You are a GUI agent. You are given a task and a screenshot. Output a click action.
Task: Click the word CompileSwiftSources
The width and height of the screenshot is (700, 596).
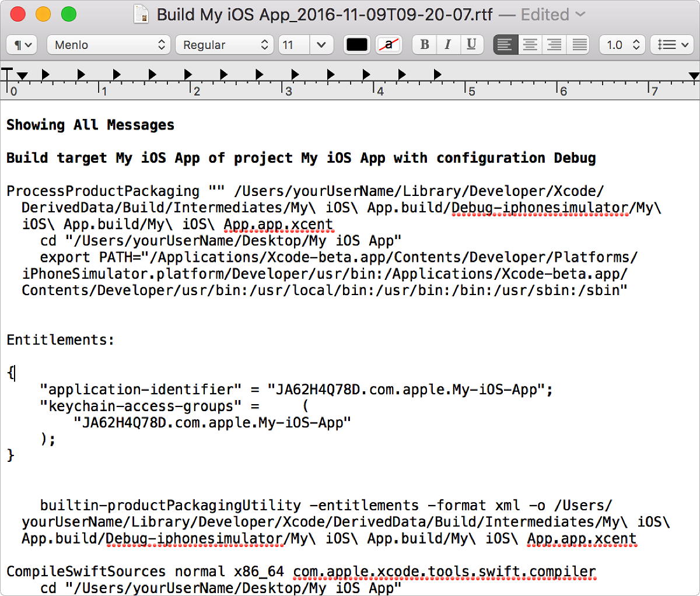pos(86,572)
